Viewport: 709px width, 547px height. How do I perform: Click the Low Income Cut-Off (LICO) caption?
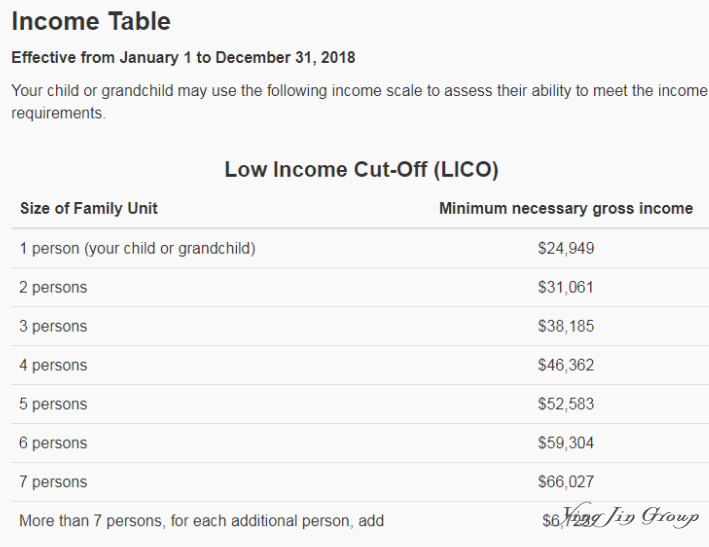[x=361, y=170]
